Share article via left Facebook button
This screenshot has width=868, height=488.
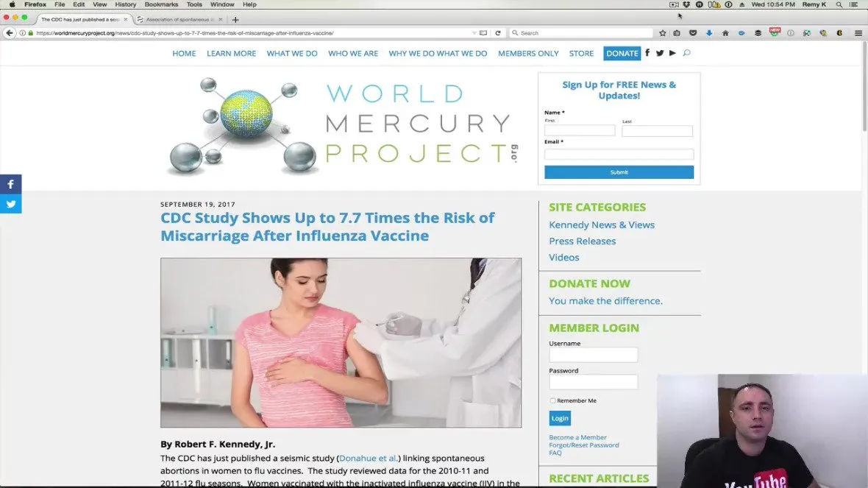[10, 184]
